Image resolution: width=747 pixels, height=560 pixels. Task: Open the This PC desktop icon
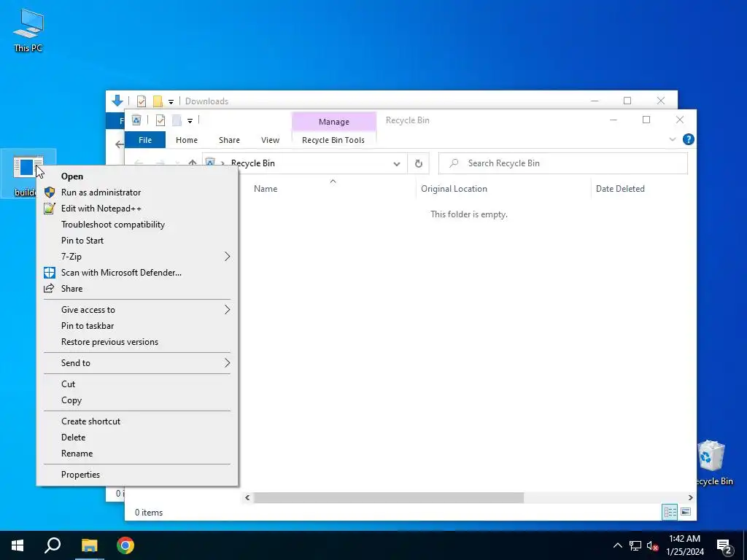coord(28,29)
